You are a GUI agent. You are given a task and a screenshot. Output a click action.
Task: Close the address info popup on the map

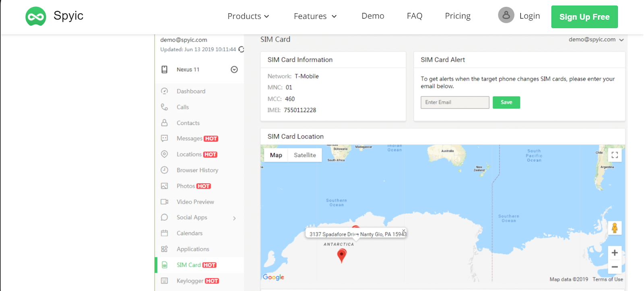coord(403,231)
